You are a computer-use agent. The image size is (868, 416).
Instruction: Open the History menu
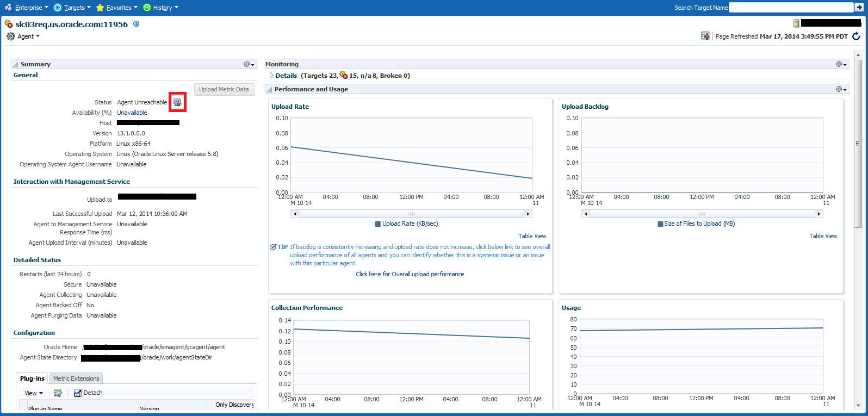click(161, 8)
